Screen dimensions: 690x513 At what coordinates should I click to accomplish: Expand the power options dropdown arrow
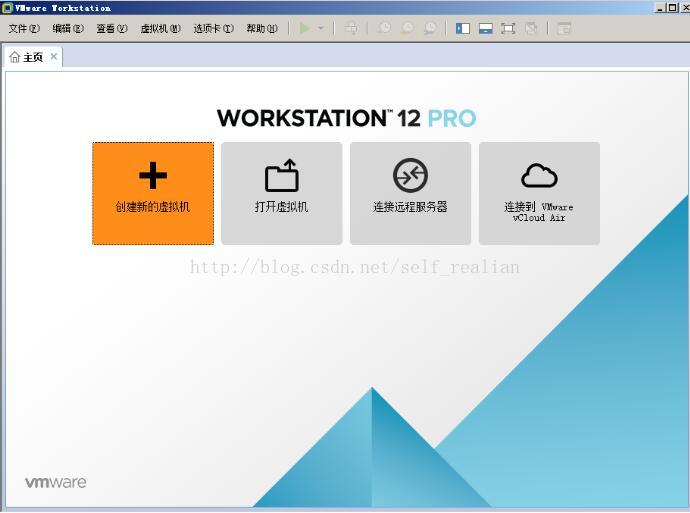pyautogui.click(x=321, y=28)
